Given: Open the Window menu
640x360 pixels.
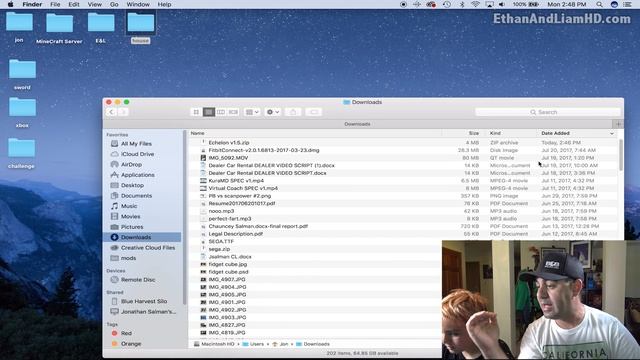Looking at the screenshot, I should (x=138, y=4).
